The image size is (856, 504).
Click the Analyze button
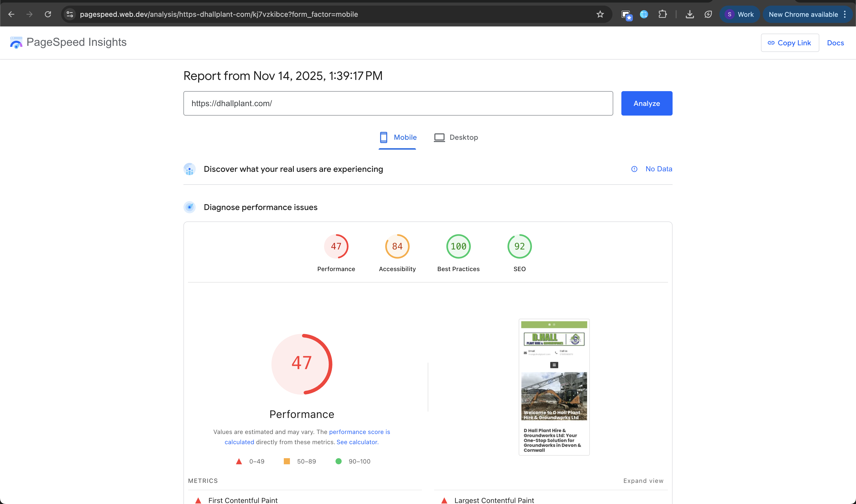click(x=646, y=103)
